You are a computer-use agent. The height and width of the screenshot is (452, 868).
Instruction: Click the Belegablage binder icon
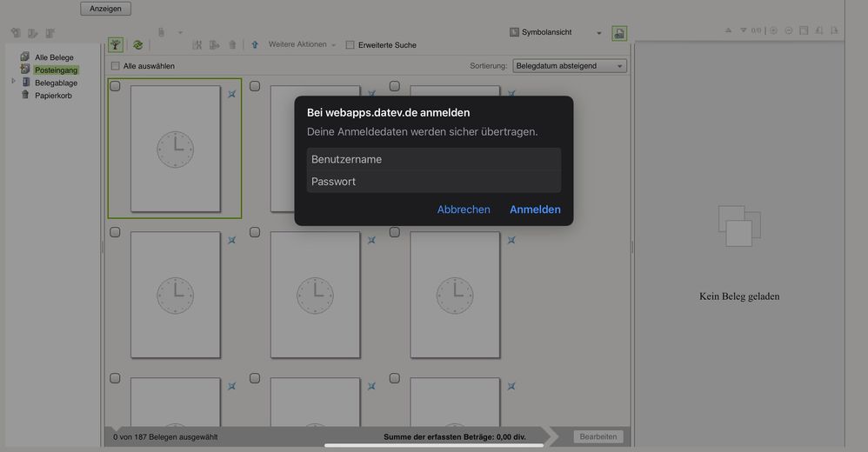coord(25,82)
